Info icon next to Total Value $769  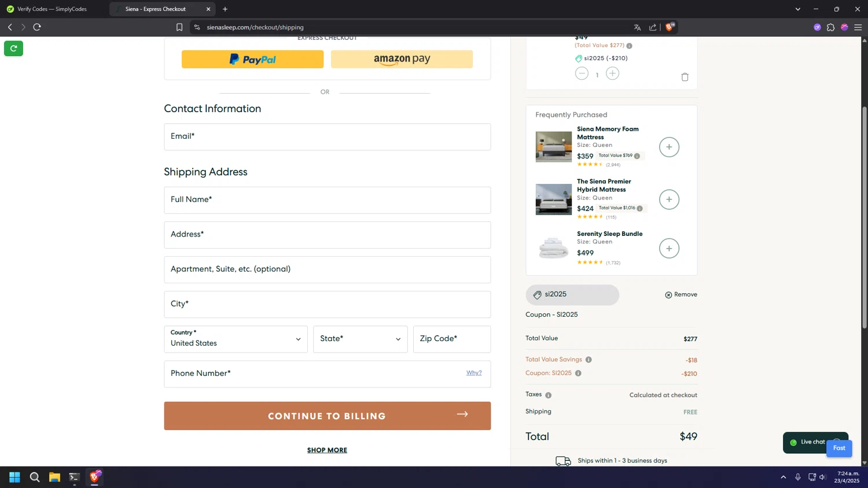coord(637,156)
